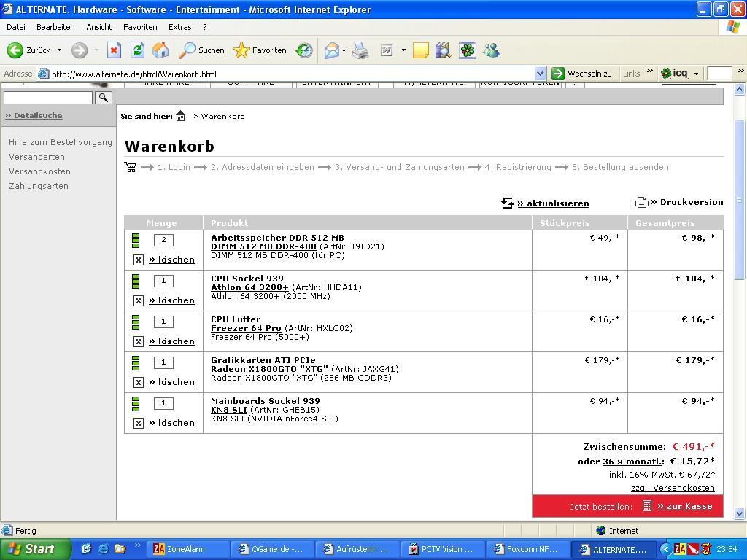
Task: Click the Messenger people toolbar icon
Action: (x=491, y=50)
